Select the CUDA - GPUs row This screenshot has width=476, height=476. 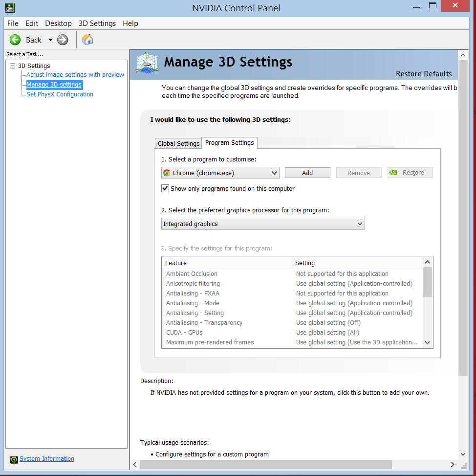[x=292, y=333]
